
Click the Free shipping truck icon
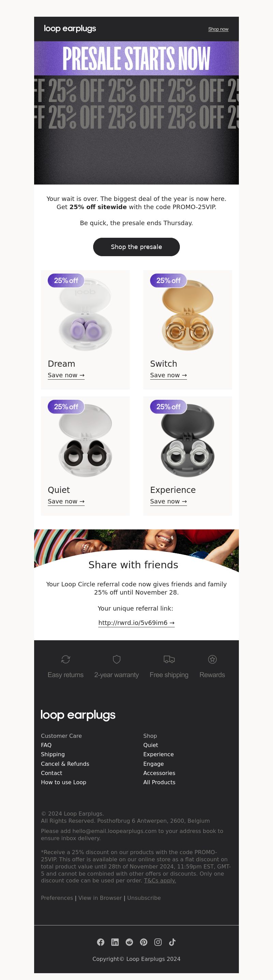click(x=169, y=659)
